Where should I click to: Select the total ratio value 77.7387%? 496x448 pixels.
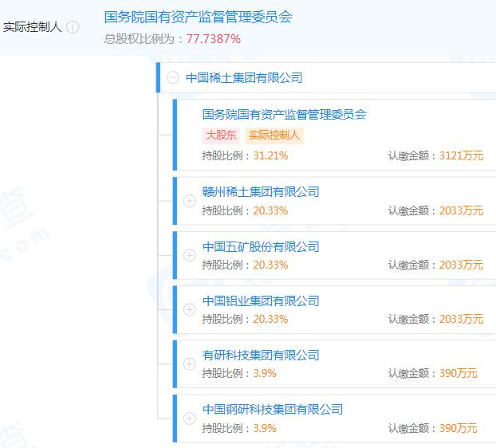(x=214, y=39)
